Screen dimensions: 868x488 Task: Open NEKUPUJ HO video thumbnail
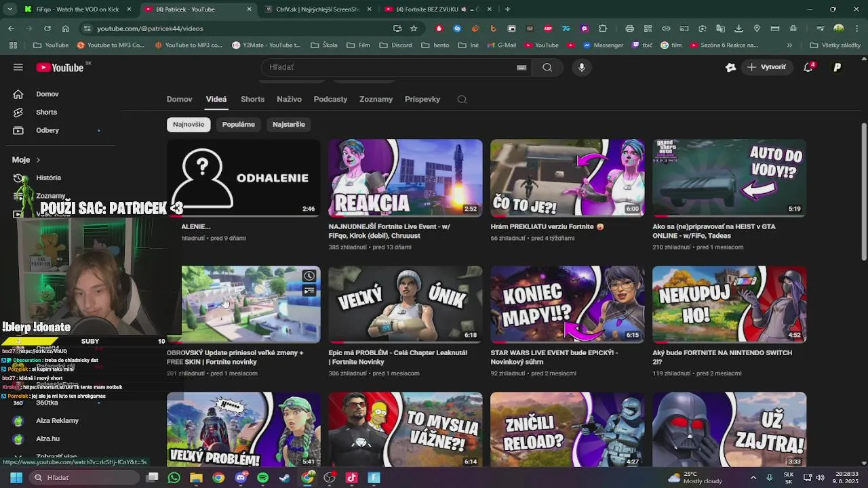coord(730,304)
